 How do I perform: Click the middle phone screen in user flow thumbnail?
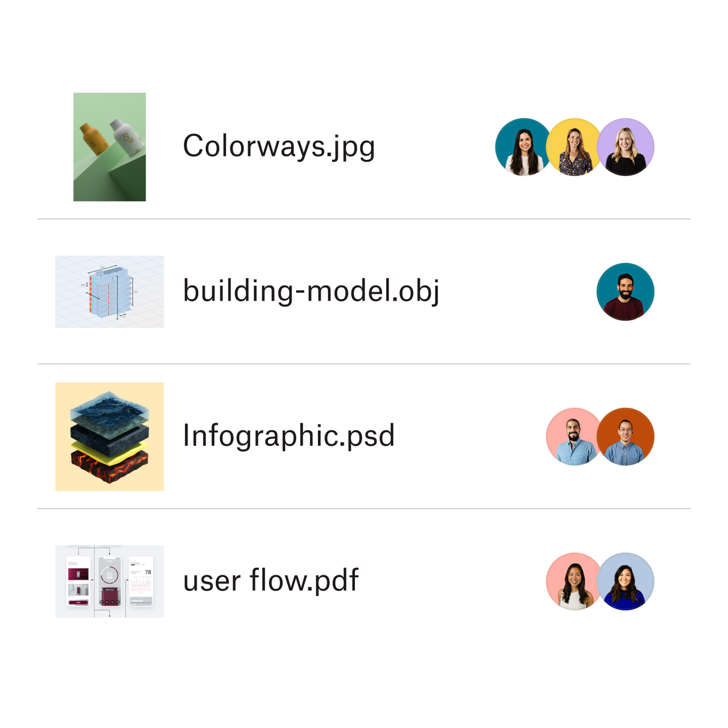(x=109, y=580)
